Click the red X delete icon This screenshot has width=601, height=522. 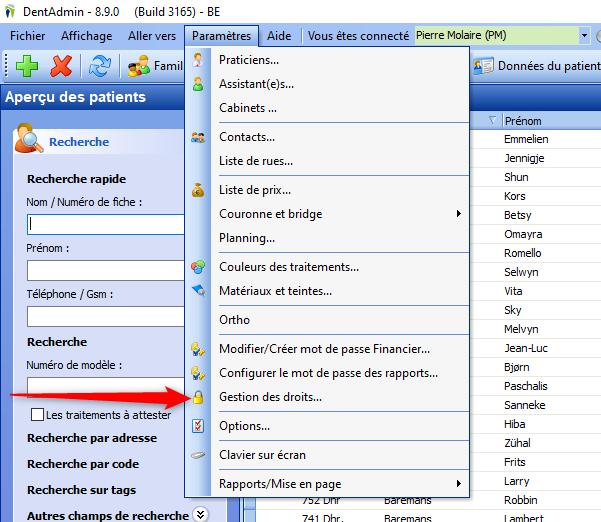[61, 66]
